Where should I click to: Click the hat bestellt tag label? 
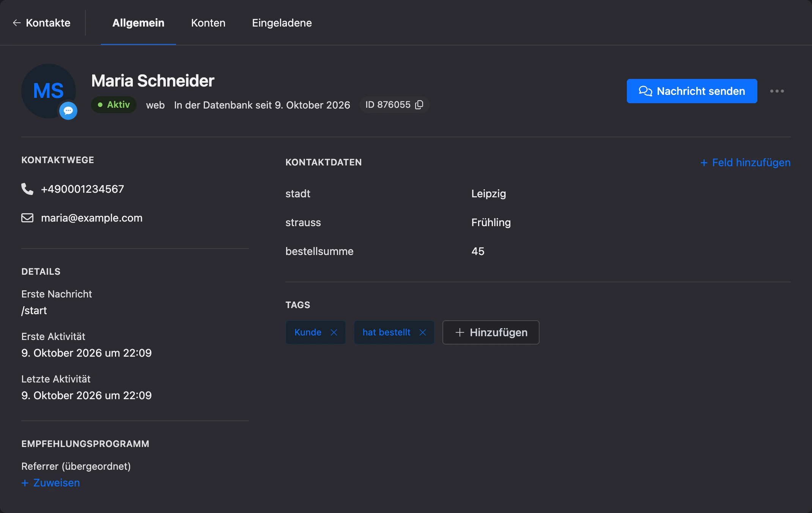click(386, 332)
